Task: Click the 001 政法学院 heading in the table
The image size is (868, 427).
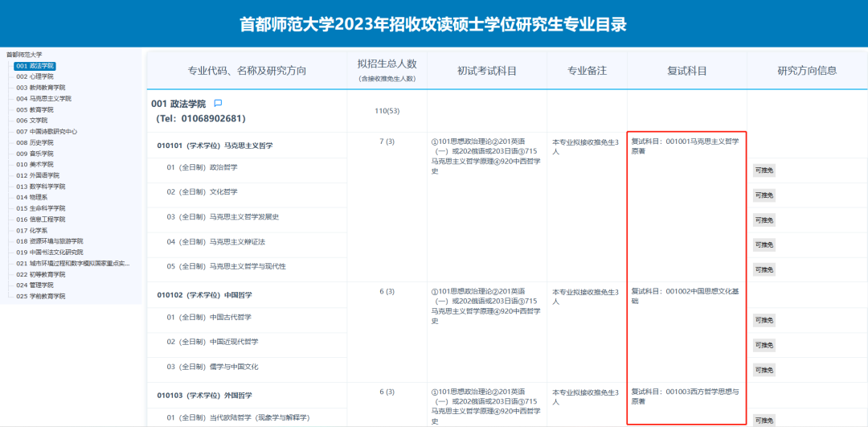Action: pos(178,104)
